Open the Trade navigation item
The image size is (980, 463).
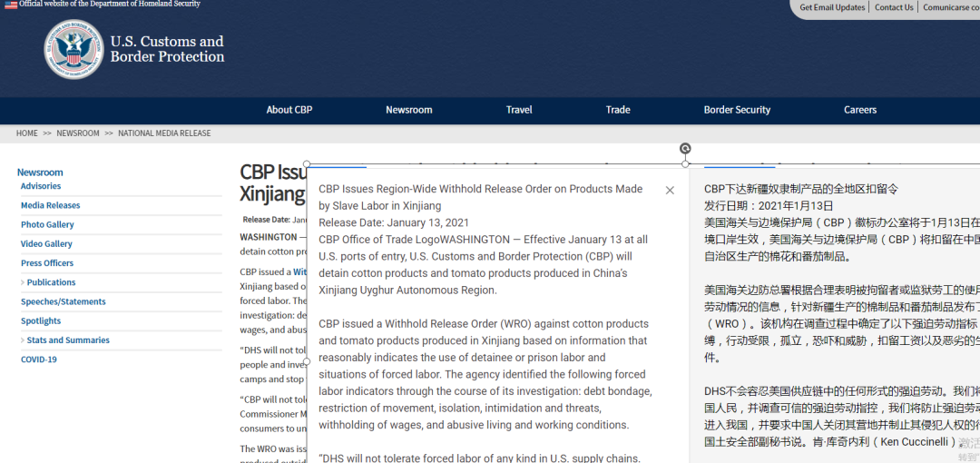[x=618, y=110]
